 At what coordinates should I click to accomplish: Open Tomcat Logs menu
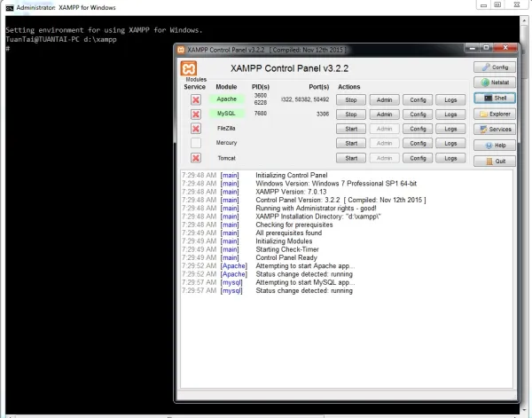point(450,158)
